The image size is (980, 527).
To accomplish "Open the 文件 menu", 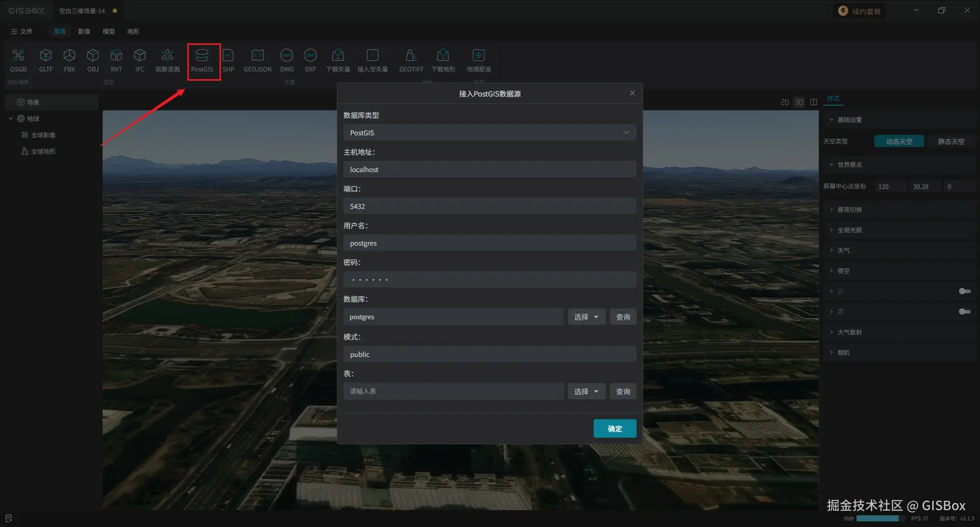I will tap(22, 32).
